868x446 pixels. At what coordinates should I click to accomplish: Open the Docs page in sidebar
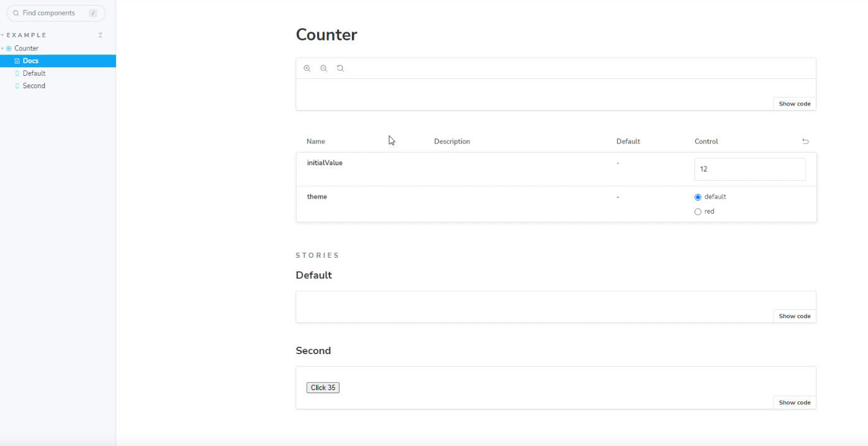(x=58, y=61)
